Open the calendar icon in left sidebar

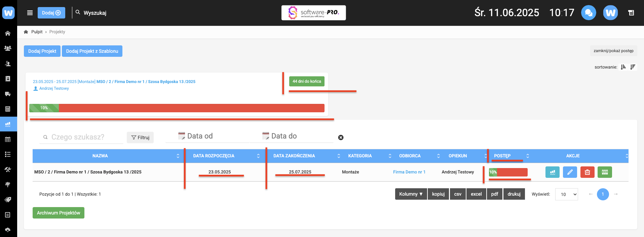[x=8, y=139]
